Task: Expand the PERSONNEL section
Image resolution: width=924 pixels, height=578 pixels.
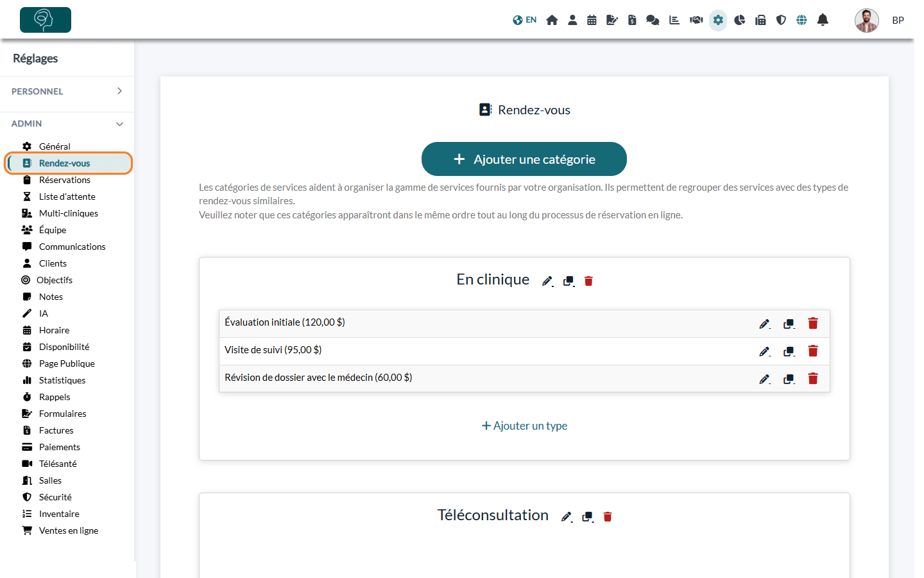Action: (67, 91)
